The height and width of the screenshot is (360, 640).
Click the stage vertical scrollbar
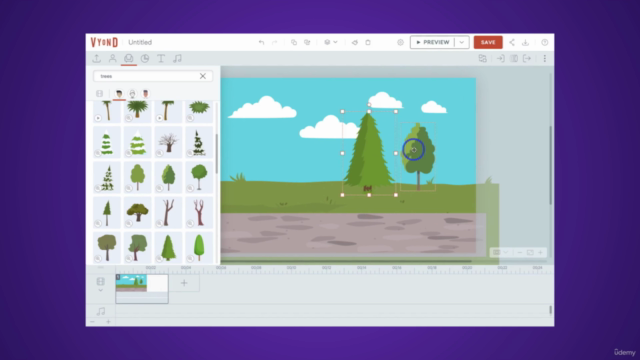coord(551,165)
